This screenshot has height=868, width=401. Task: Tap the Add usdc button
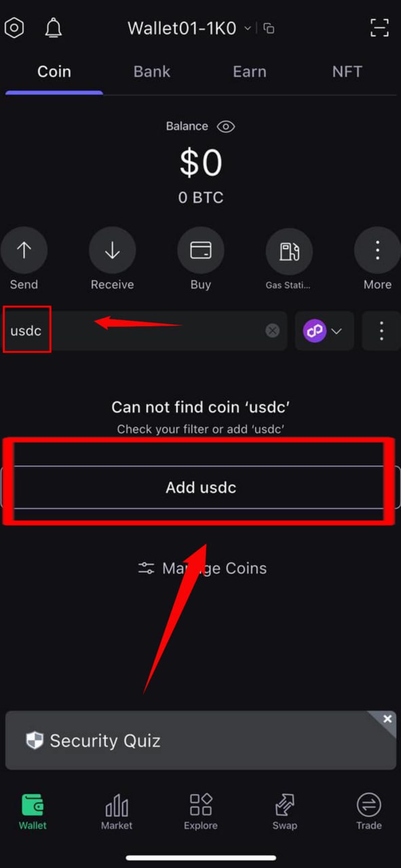pos(200,487)
